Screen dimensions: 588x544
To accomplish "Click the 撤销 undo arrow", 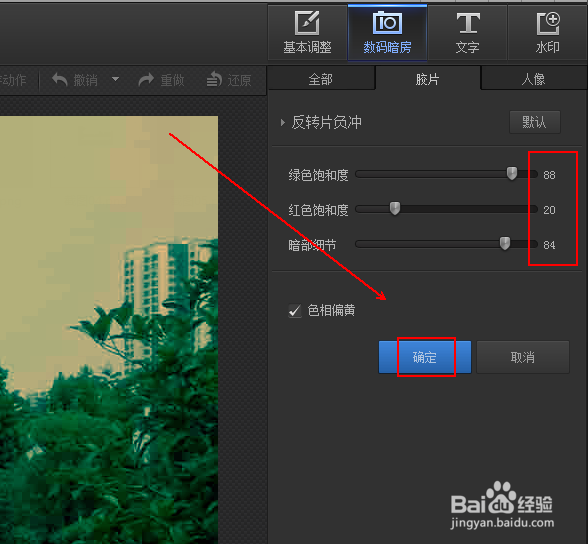I will pyautogui.click(x=59, y=79).
